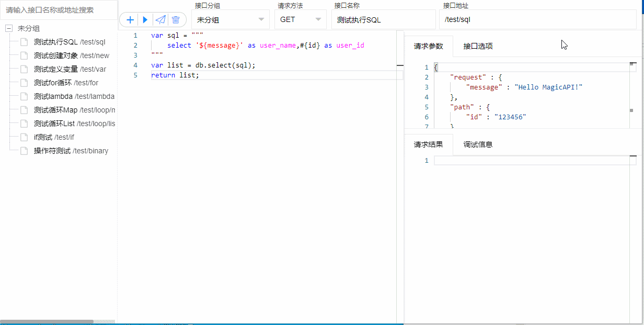This screenshot has width=644, height=325.
Task: Switch to the 接口选项 tab
Action: (478, 46)
